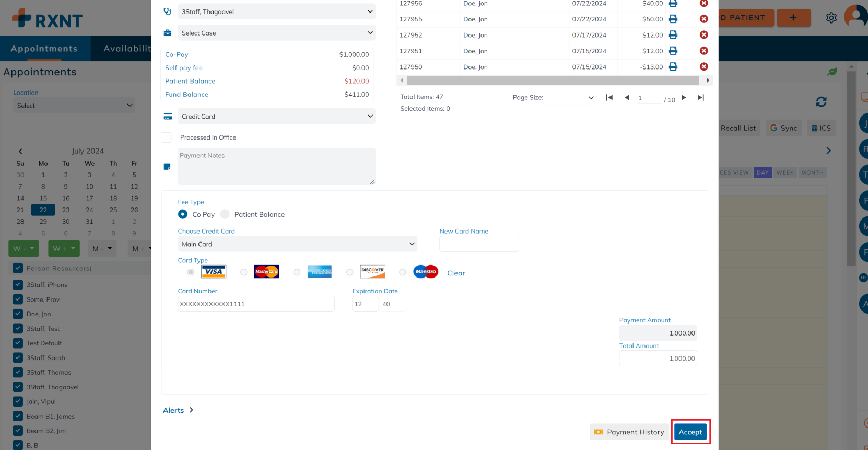Click the payment list horizontal scrollbar
Image resolution: width=868 pixels, height=450 pixels.
553,80
